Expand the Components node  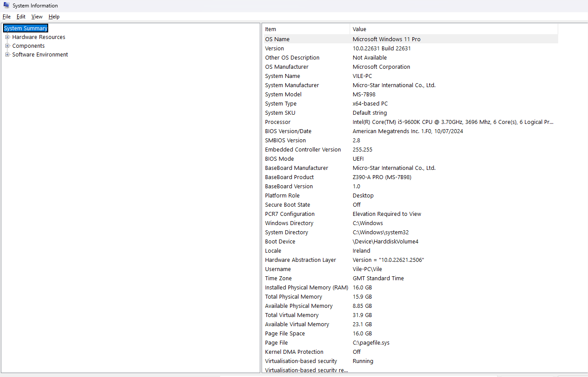coord(7,46)
